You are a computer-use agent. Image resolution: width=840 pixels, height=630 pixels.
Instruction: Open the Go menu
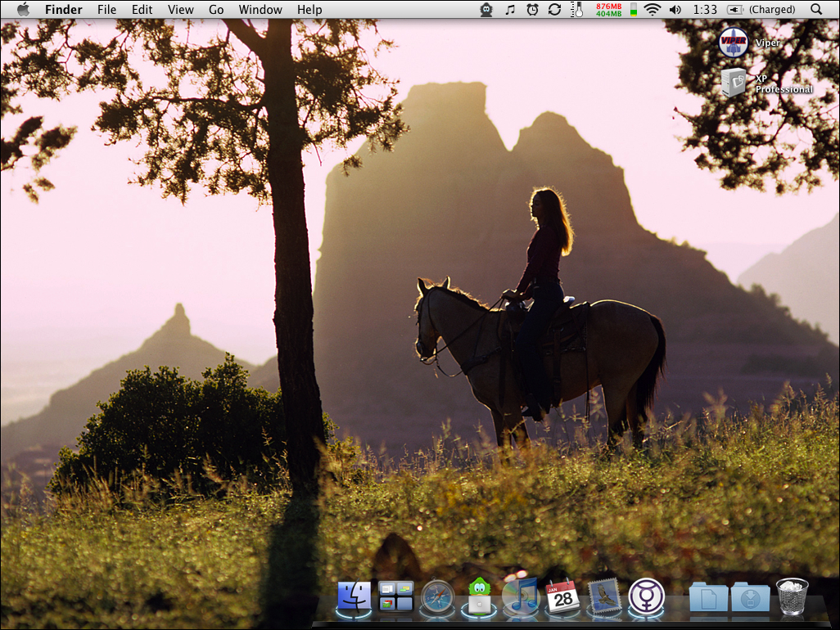coord(216,10)
